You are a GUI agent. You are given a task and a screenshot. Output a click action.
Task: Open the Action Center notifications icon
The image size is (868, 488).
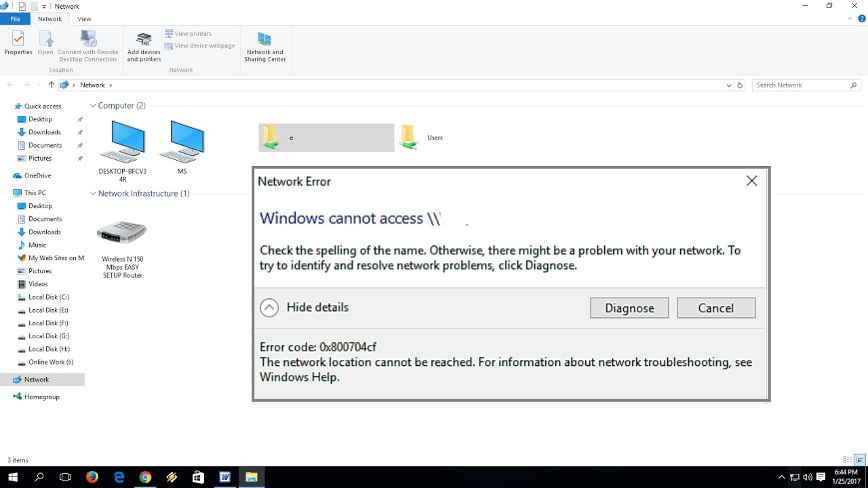pos(821,477)
